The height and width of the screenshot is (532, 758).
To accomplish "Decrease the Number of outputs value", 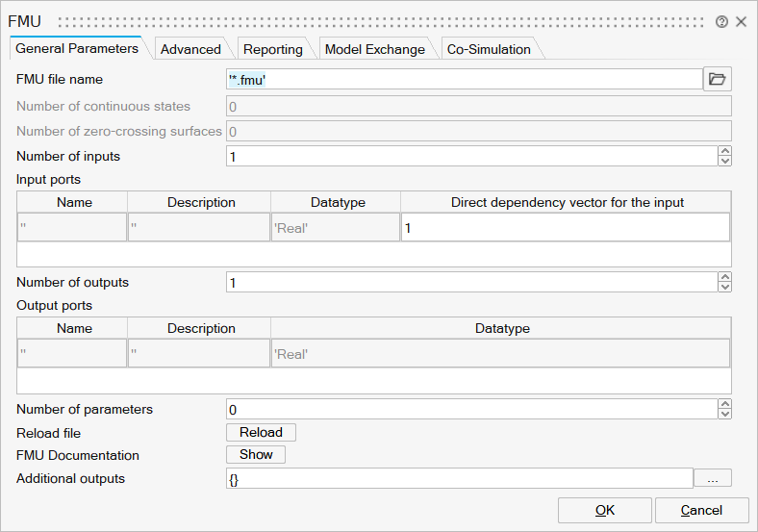I will 725,288.
